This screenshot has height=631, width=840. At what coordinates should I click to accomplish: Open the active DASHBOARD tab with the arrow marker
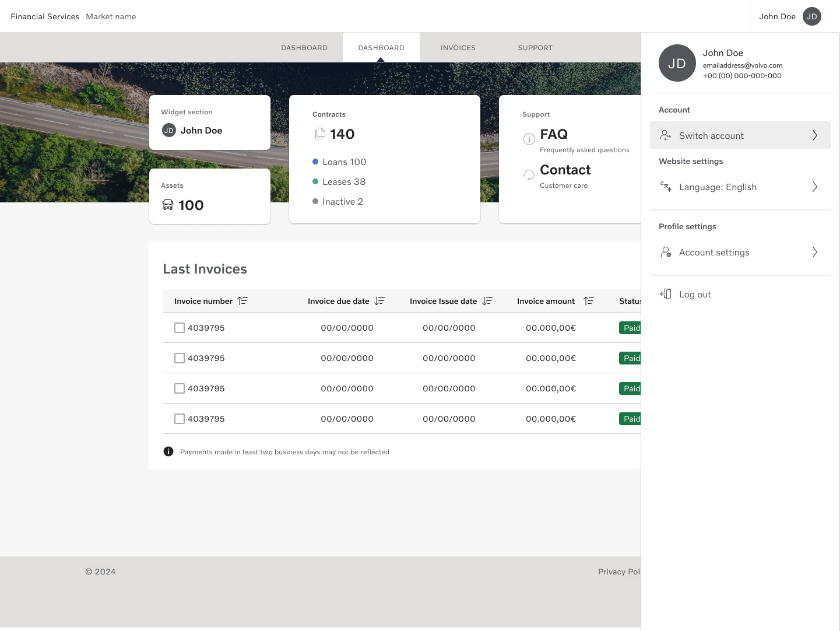pos(381,48)
